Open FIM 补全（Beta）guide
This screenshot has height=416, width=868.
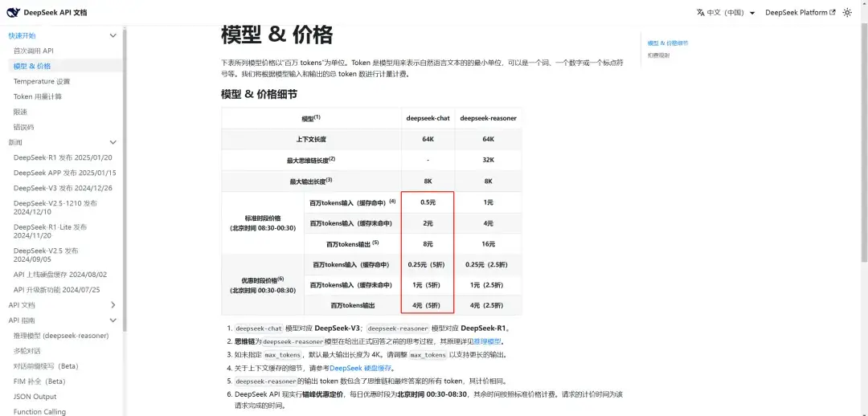(39, 381)
